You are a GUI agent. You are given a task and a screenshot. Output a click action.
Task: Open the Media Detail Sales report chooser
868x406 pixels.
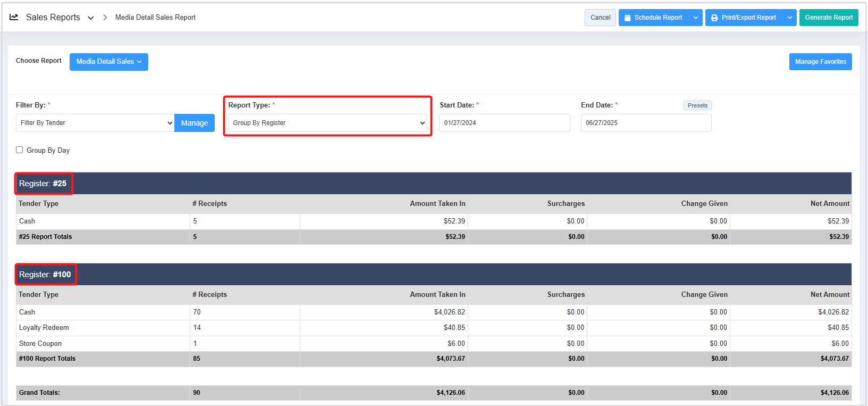point(108,62)
